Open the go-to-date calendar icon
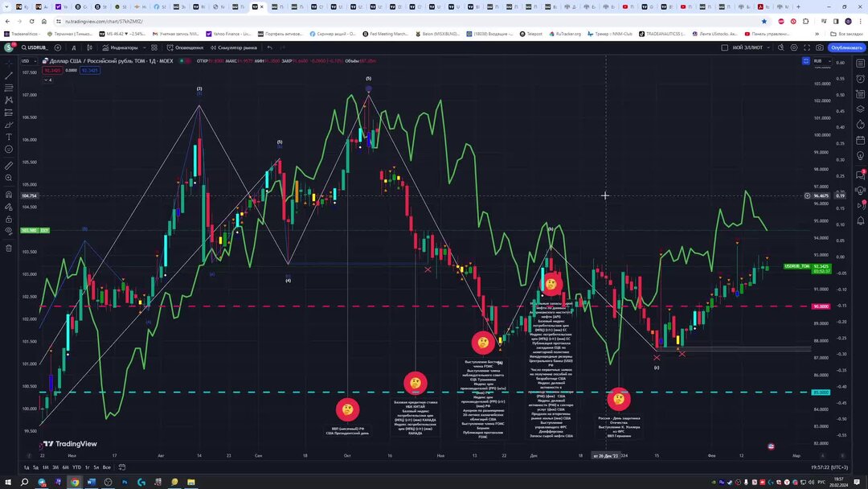Screen dimensions: 868x489 click(122, 467)
